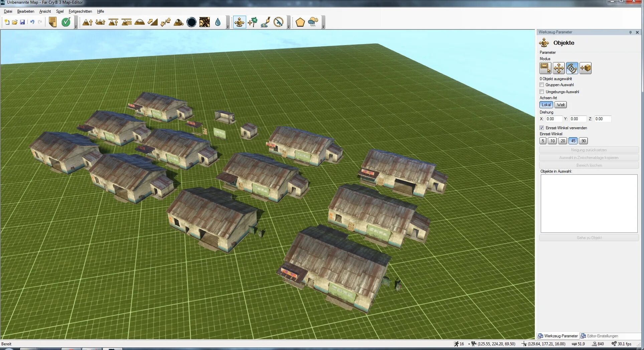Select the terrain noise tool

165,22
